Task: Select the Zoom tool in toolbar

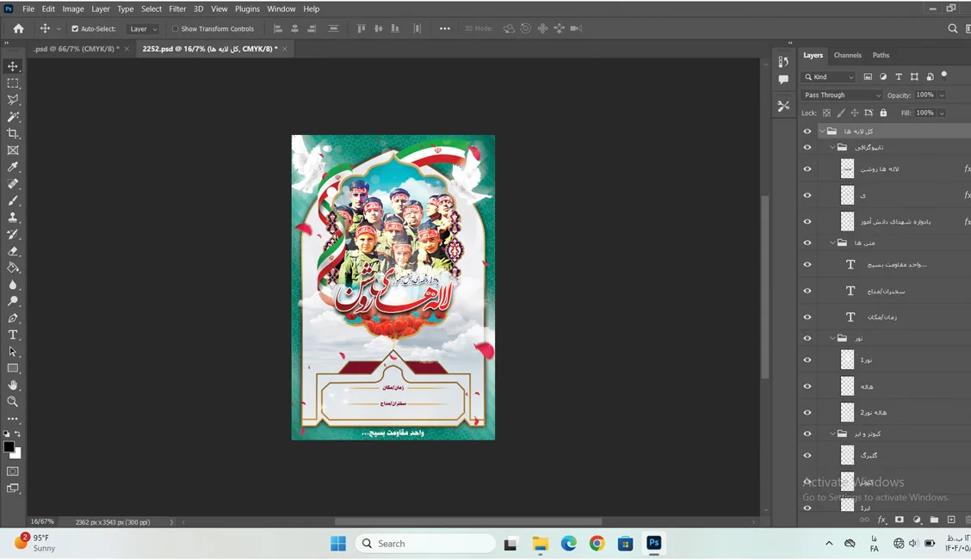Action: click(x=12, y=402)
